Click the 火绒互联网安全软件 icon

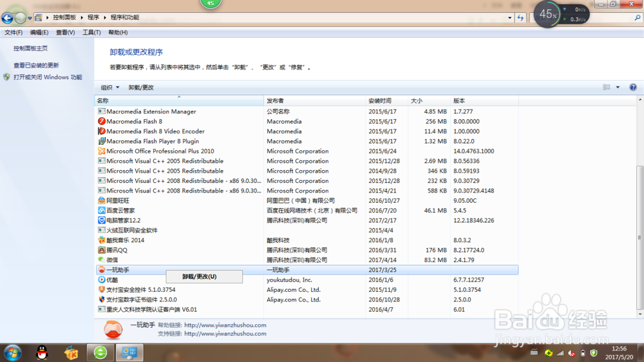pyautogui.click(x=102, y=230)
